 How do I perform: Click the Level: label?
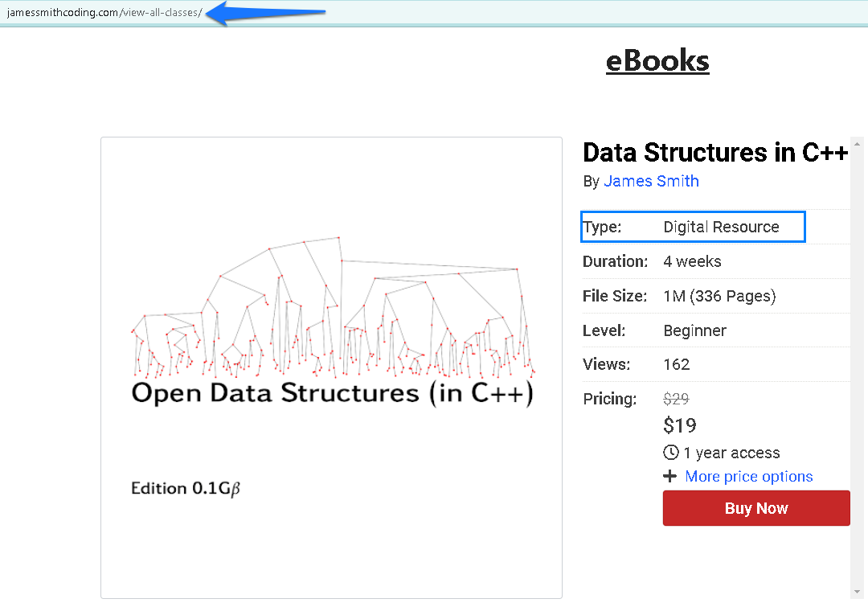coord(604,330)
